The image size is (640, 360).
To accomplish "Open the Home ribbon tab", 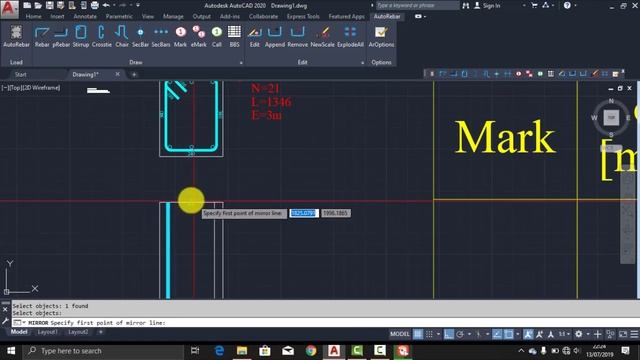I will tap(33, 16).
